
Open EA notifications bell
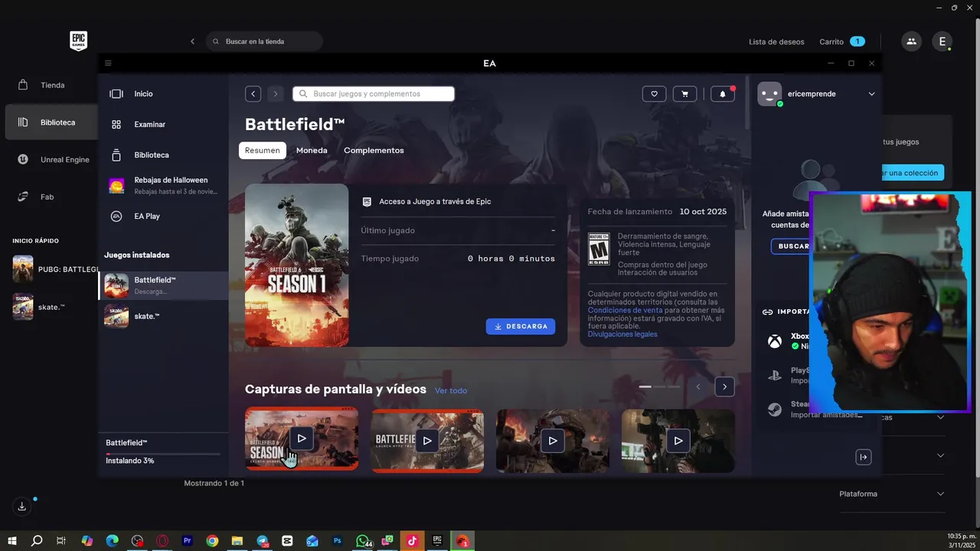tap(723, 93)
